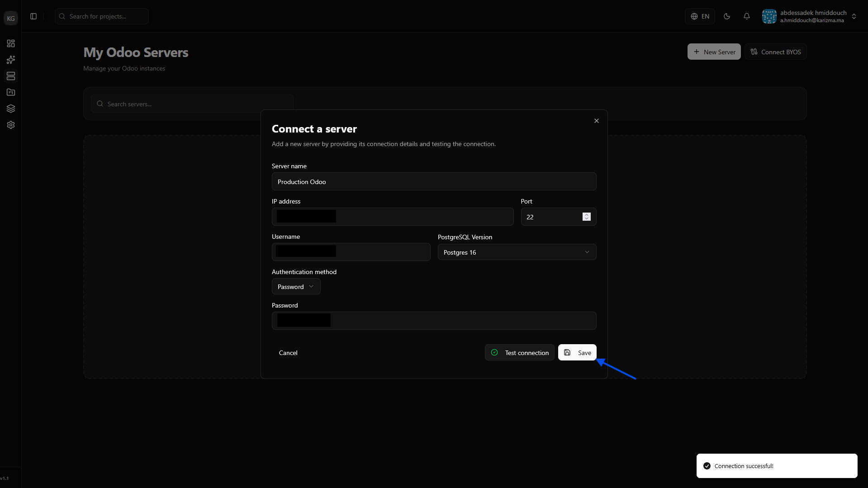Expand the user account switcher chevron
Image resolution: width=868 pixels, height=488 pixels.
(854, 16)
